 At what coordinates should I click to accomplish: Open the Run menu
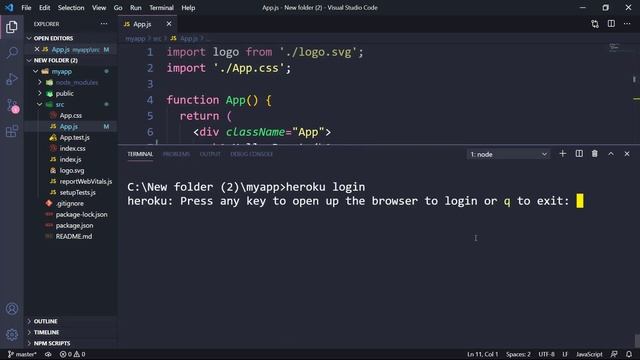coord(136,8)
